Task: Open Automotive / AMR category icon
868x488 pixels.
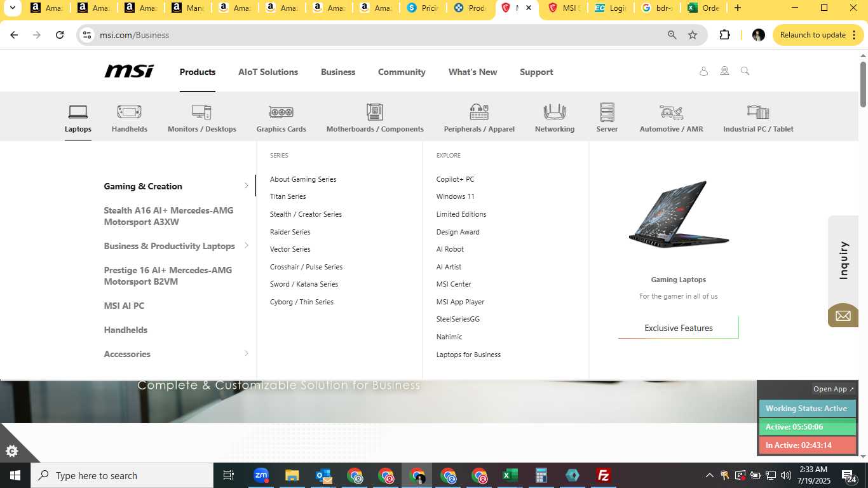Action: click(x=671, y=112)
